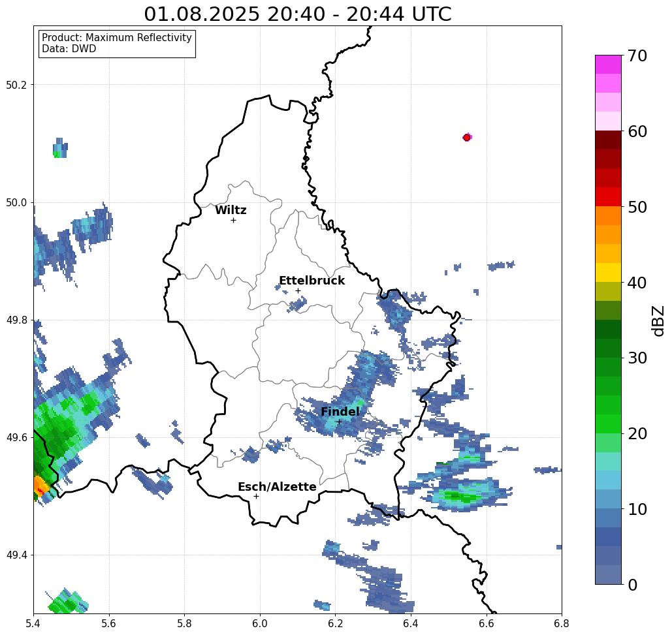Click the 'Product: Maximum Reflectivity' text
Screen dimensions: 672x635
116,38
